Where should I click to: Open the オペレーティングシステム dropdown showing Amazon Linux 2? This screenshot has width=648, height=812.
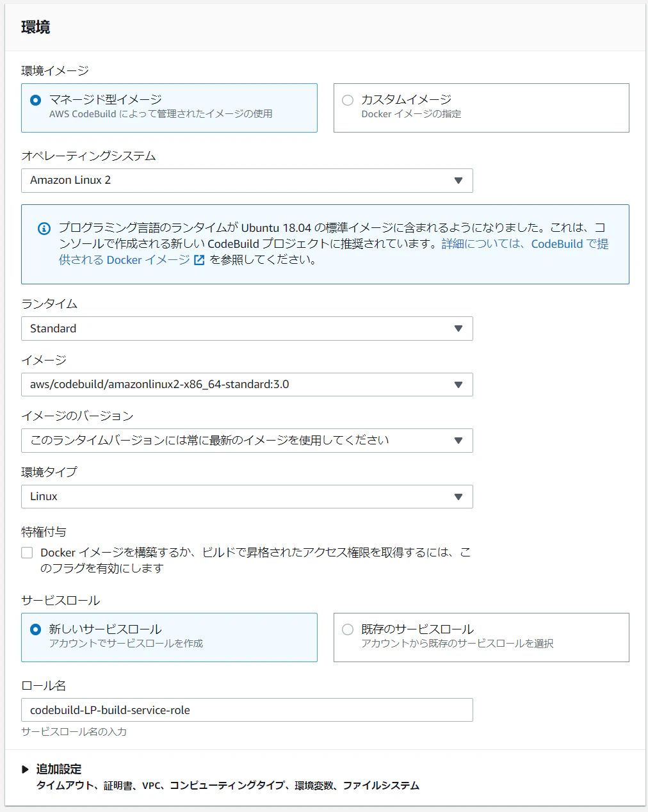[x=247, y=181]
